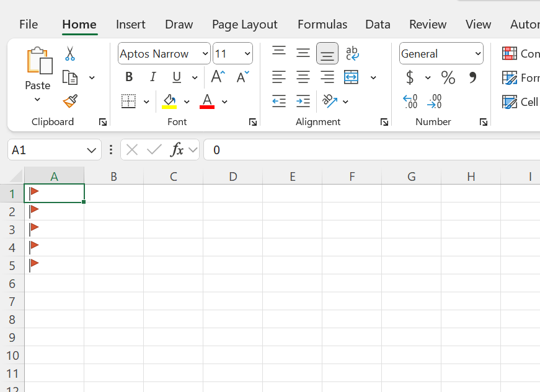The image size is (540, 392).
Task: Switch to the View tab
Action: point(479,24)
